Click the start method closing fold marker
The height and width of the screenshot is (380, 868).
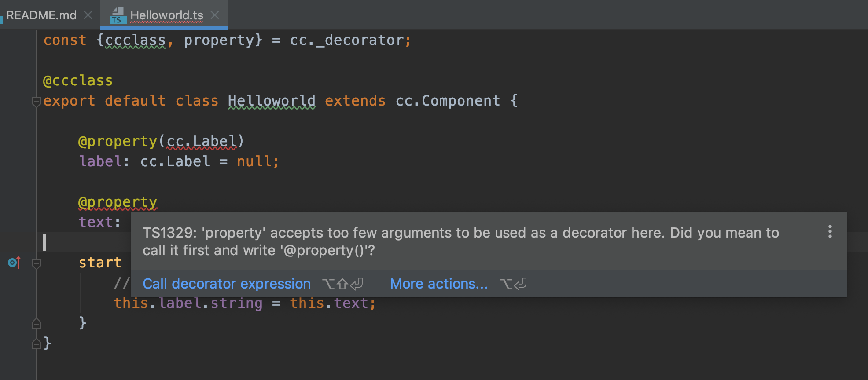point(37,324)
